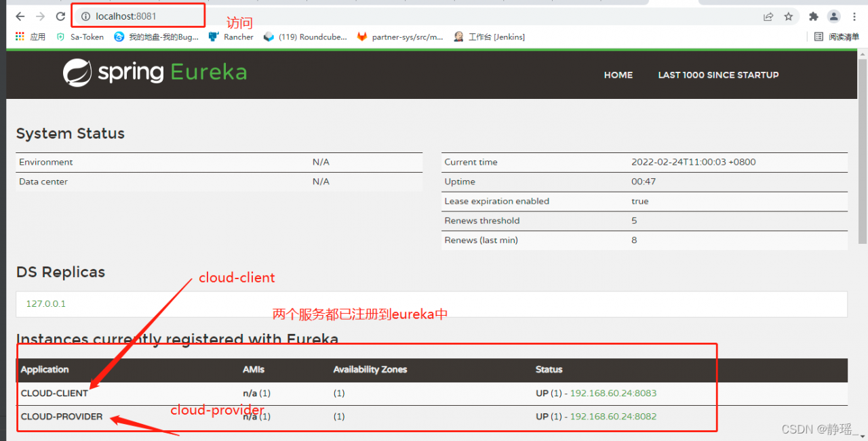Select the CLOUD-PROVIDER application name
This screenshot has width=868, height=441.
(x=62, y=417)
